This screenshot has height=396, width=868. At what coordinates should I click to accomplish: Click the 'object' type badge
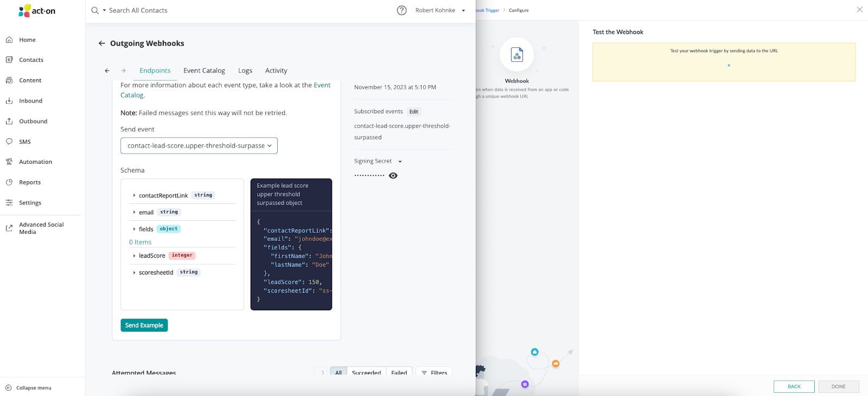pyautogui.click(x=169, y=229)
